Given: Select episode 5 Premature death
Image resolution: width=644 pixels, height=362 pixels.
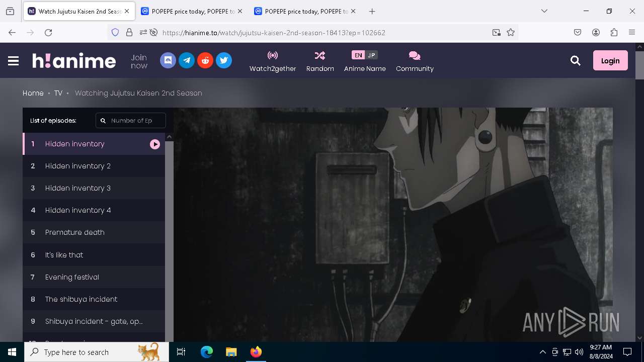Looking at the screenshot, I should click(94, 232).
